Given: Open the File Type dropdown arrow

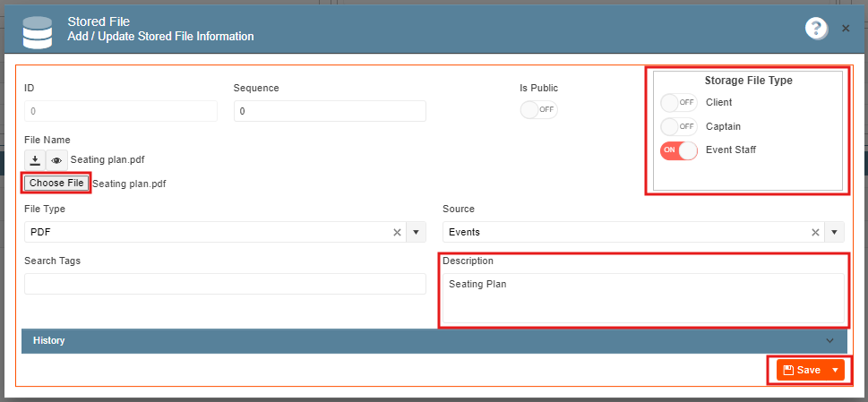Looking at the screenshot, I should 417,232.
